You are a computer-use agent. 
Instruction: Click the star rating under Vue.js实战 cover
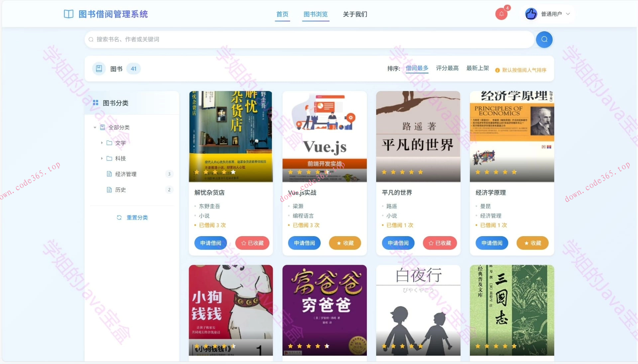pos(308,172)
